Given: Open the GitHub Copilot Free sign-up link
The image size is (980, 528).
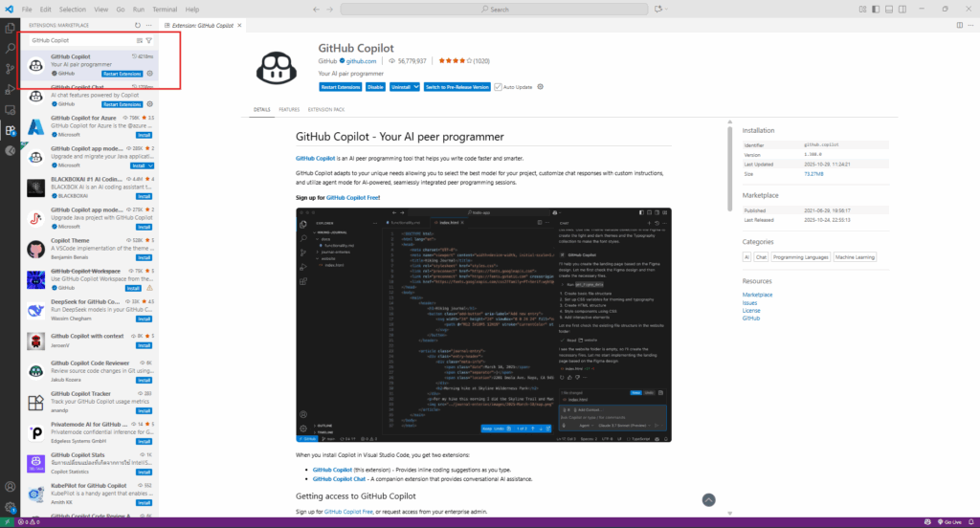Looking at the screenshot, I should [x=352, y=197].
